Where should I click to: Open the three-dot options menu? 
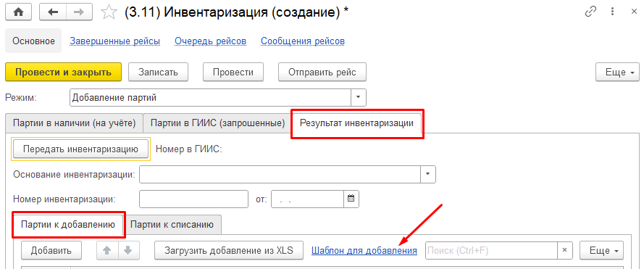point(613,12)
